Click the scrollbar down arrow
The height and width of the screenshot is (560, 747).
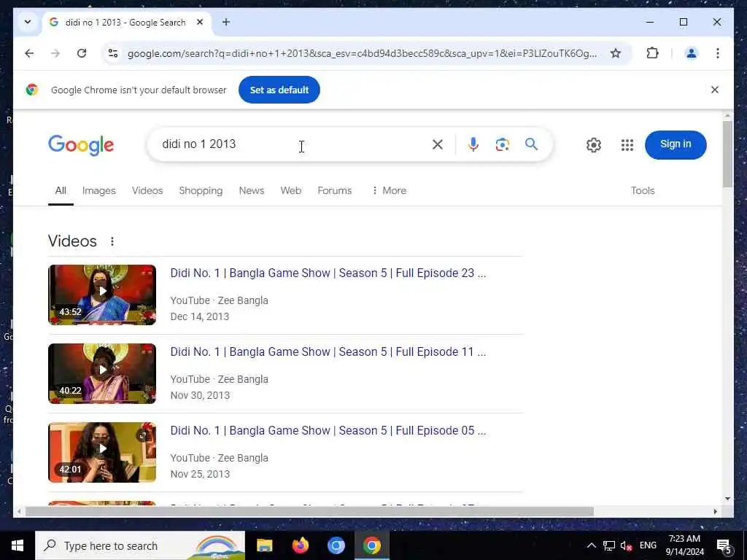(x=727, y=499)
